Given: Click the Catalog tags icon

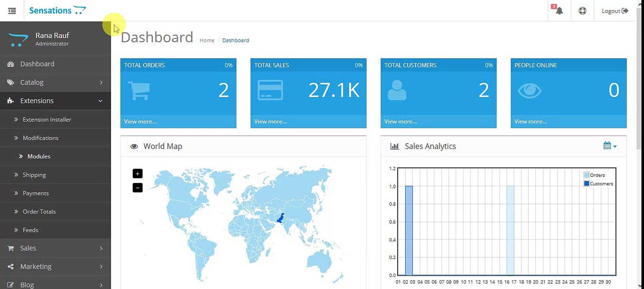Looking at the screenshot, I should tap(10, 82).
